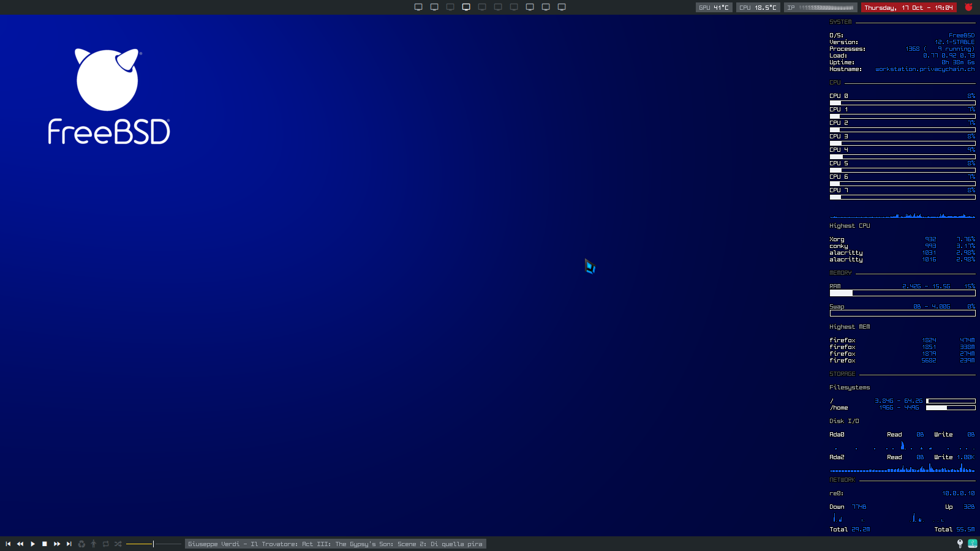This screenshot has width=980, height=551.
Task: Rewind the current track
Action: (x=20, y=544)
